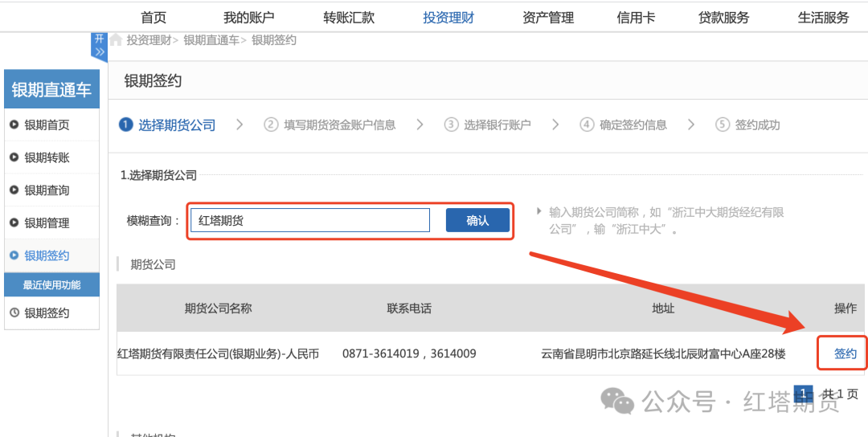Select step 4 确定签约信息

(x=624, y=125)
